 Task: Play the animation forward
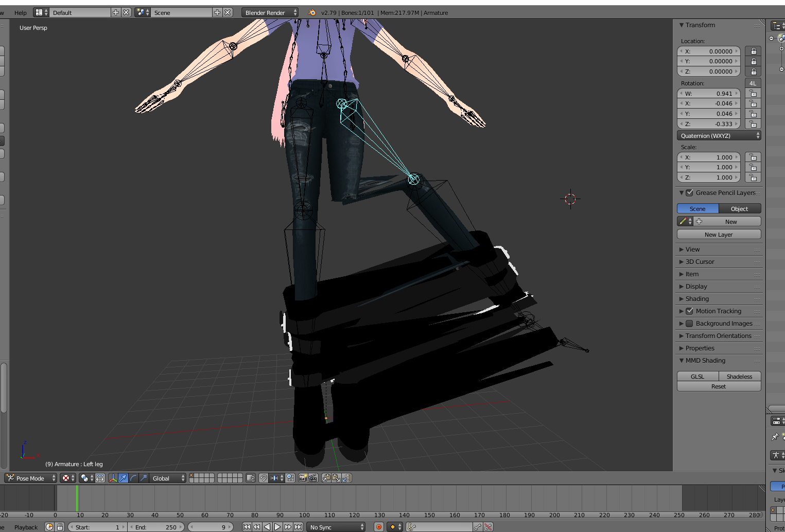[277, 527]
